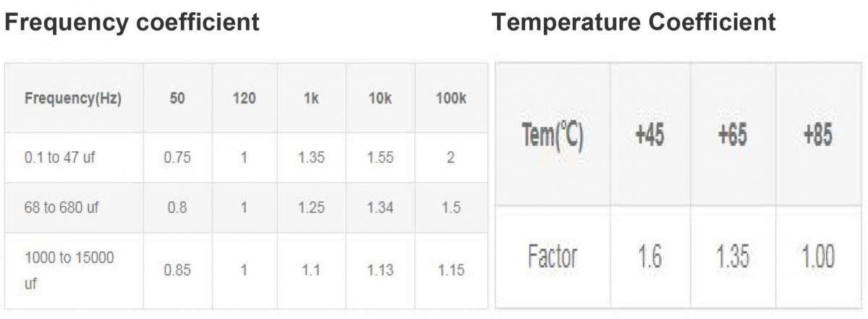Select the 1.6 factor value
Viewport: 868px width, 319px height.
(x=651, y=257)
